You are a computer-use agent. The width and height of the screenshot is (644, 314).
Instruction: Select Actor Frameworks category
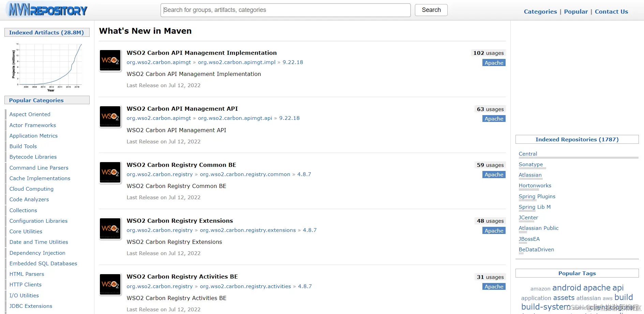(33, 125)
